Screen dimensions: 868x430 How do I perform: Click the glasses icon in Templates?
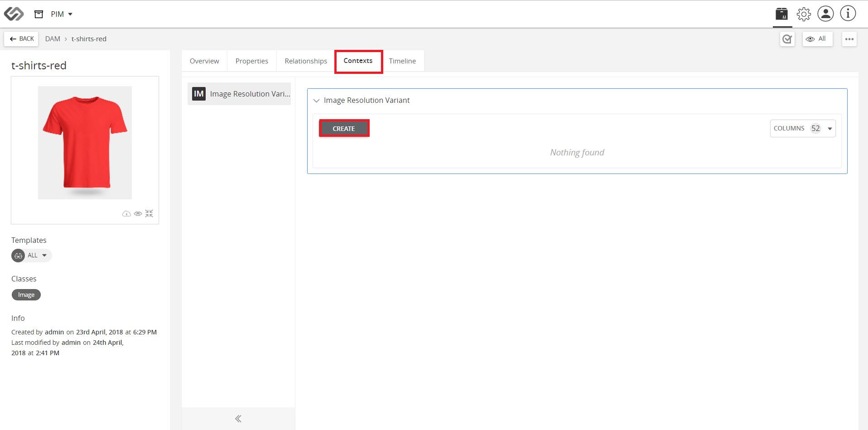[18, 256]
